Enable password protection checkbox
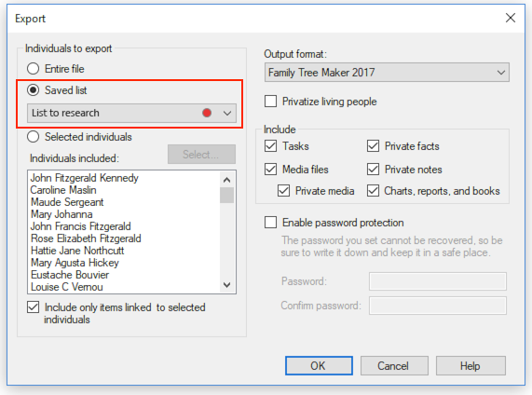Viewport: 532px width, 395px height. pos(270,223)
